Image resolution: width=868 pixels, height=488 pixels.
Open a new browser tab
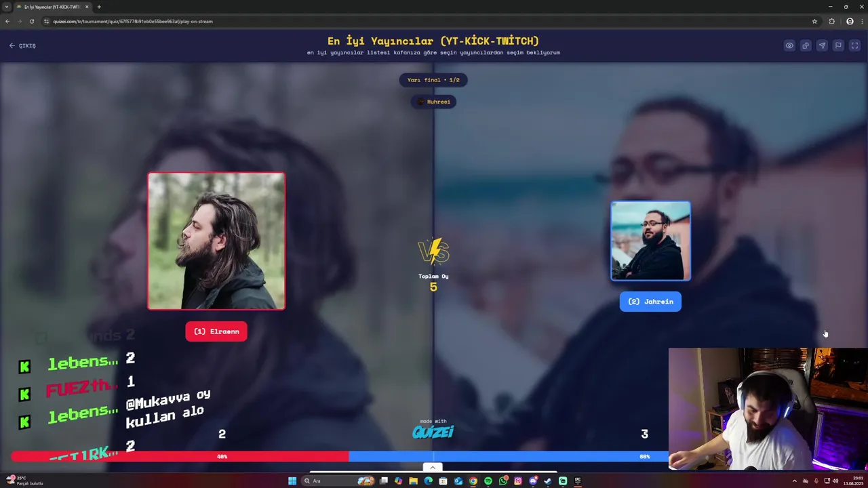99,7
